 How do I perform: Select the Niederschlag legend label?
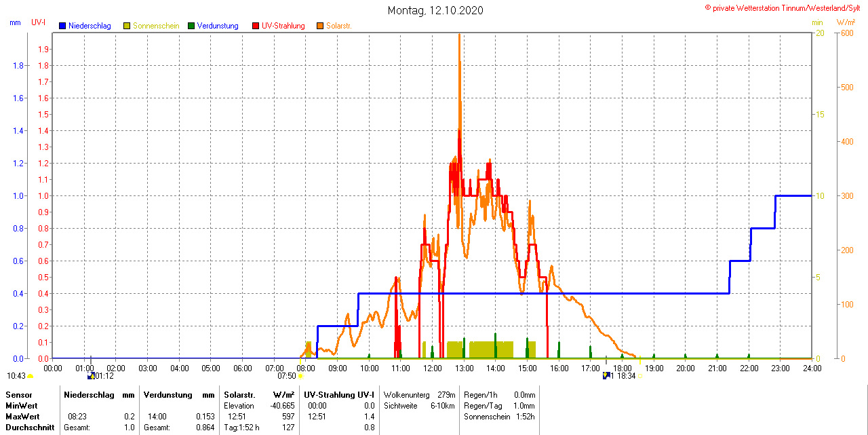click(x=90, y=26)
